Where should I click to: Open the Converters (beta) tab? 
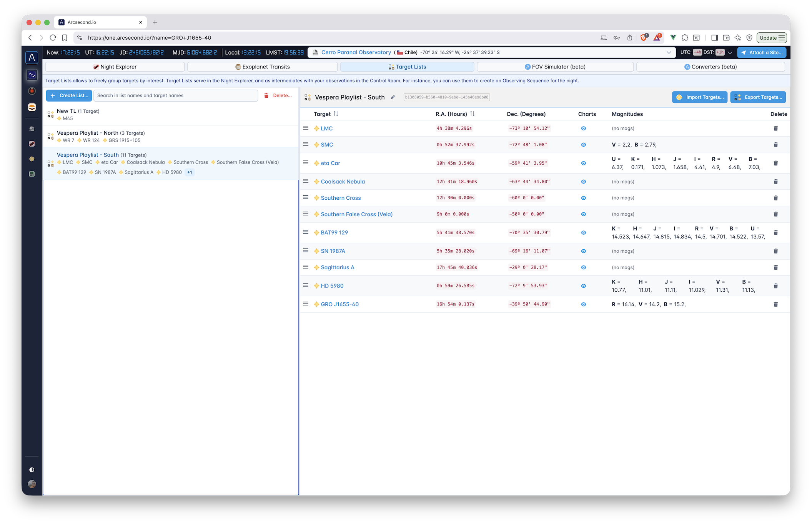tap(710, 67)
